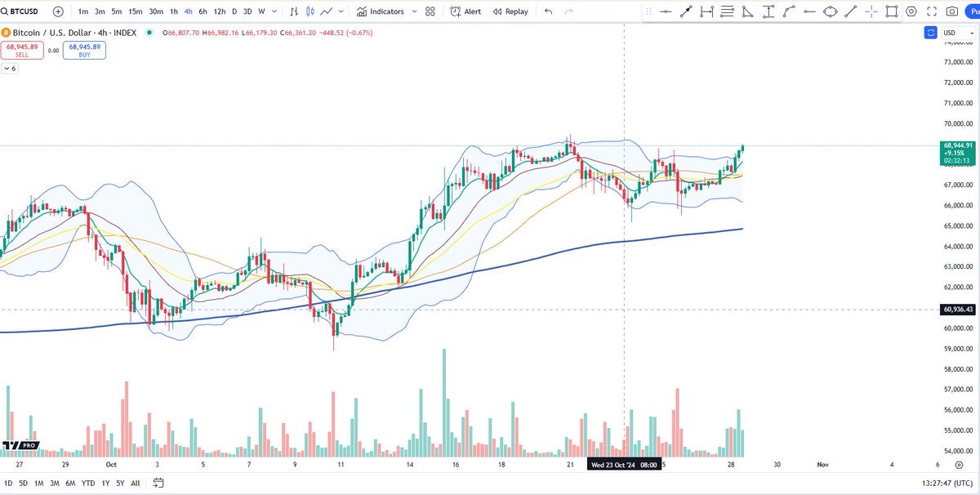Toggle the green market status dot
Screen dimensions: 980x495
click(x=149, y=33)
